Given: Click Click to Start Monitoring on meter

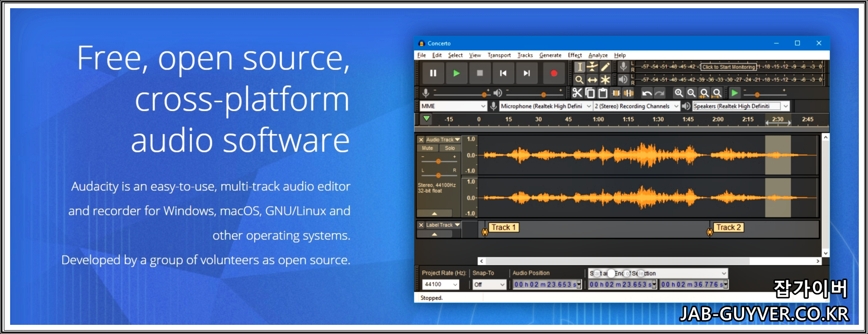Looking at the screenshot, I should [x=728, y=67].
